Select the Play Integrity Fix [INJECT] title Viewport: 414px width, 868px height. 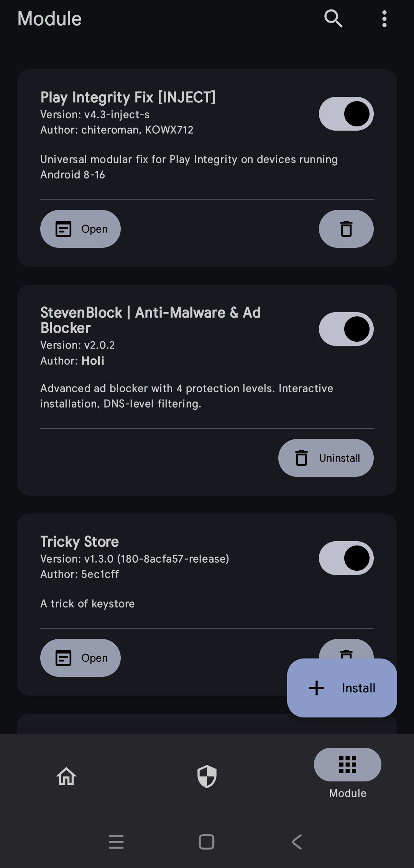point(128,97)
